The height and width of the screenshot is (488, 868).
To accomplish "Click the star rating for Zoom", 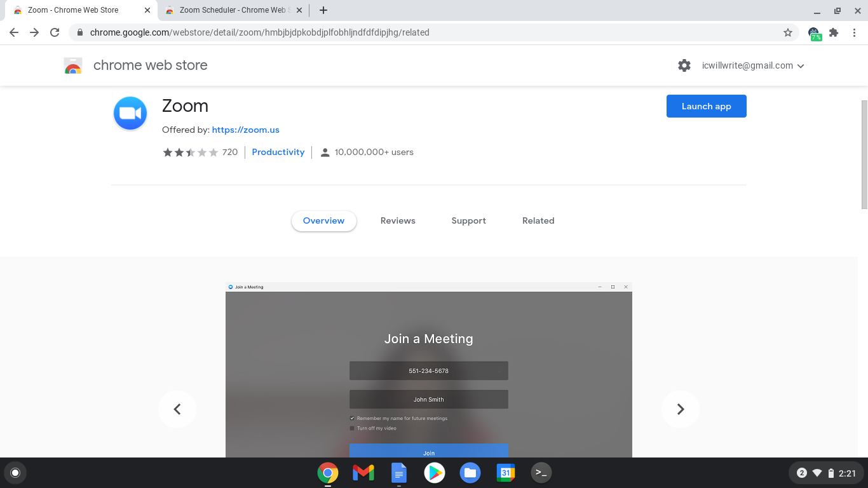I will coord(190,152).
